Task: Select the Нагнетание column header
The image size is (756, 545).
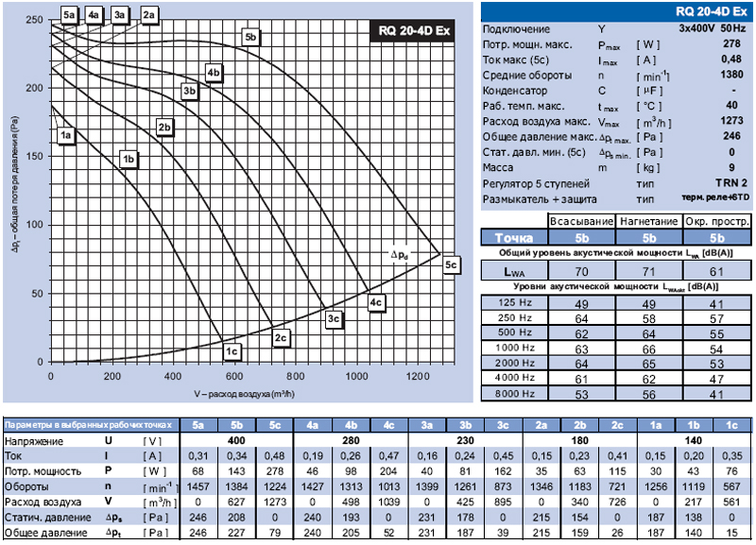Action: 648,220
